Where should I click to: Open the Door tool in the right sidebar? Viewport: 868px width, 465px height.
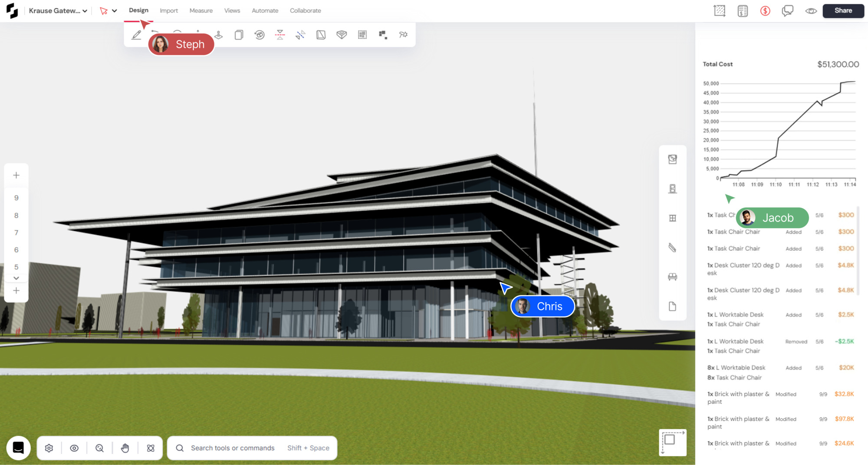(x=673, y=188)
